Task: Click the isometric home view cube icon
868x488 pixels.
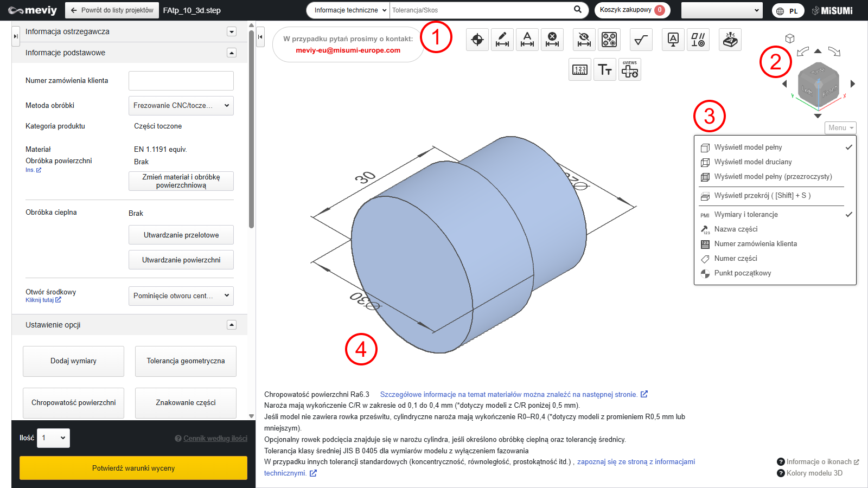Action: tap(790, 38)
